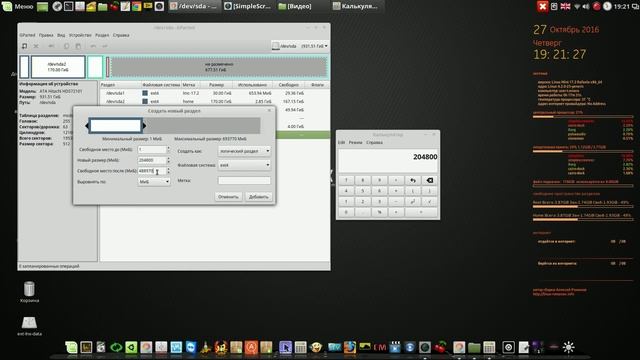The image size is (640, 360).
Task: Click the Resize/Move icon in GParted toolbar
Action: click(51, 46)
